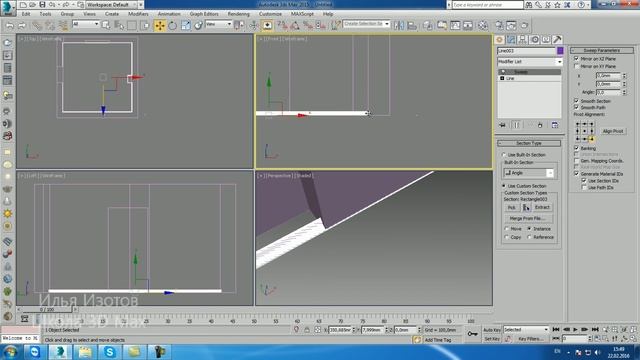The image size is (640, 360).
Task: Select Use Built-In Section radio button
Action: click(x=504, y=155)
